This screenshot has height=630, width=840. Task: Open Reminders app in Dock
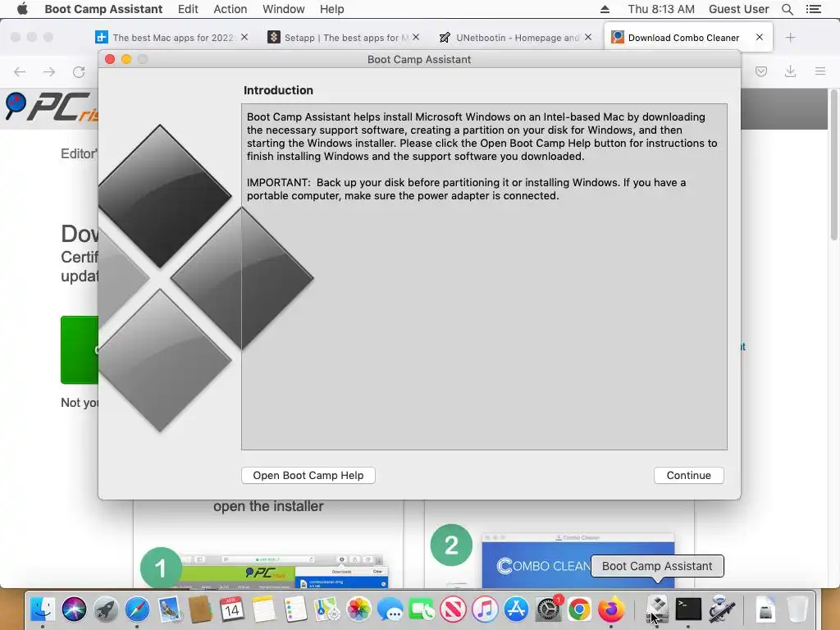(294, 609)
